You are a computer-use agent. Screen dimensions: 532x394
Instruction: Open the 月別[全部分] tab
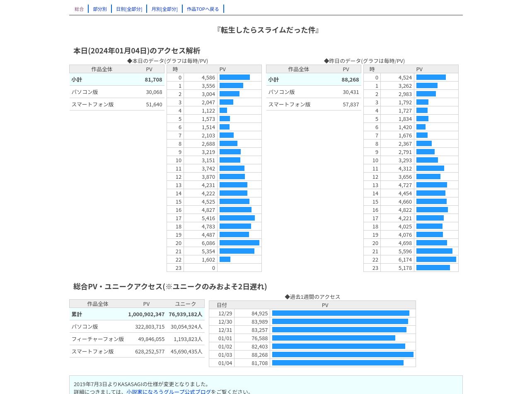pyautogui.click(x=164, y=9)
